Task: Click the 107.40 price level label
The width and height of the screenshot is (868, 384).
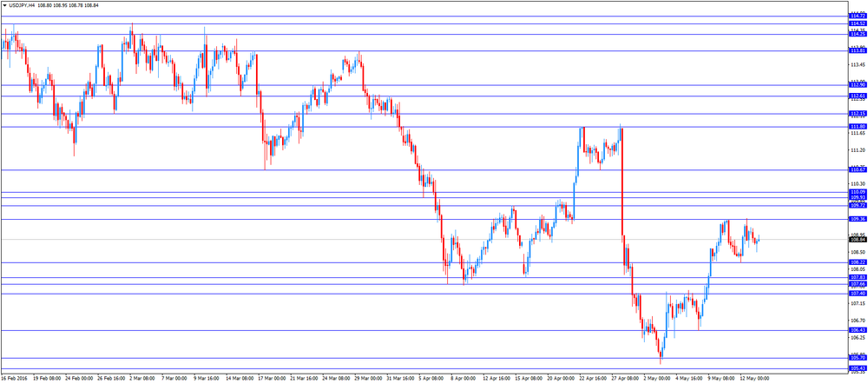Action: point(858,294)
